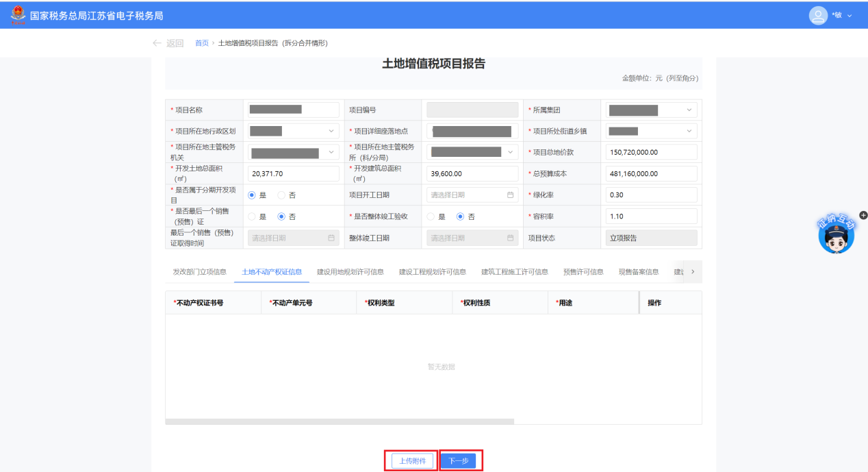Click the 绿化率 input field

(x=651, y=195)
